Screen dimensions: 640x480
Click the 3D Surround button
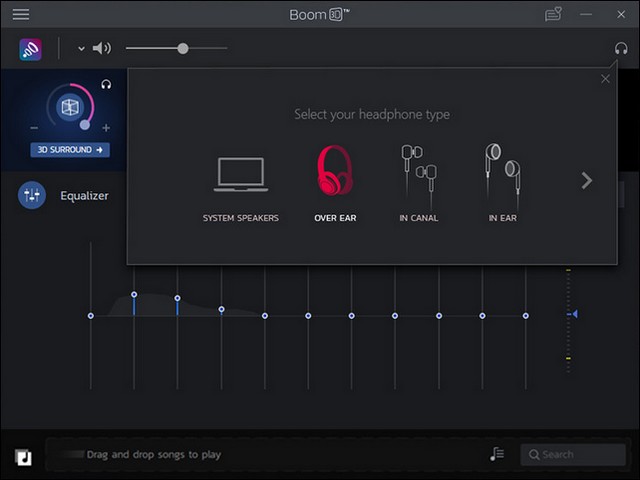[x=70, y=150]
